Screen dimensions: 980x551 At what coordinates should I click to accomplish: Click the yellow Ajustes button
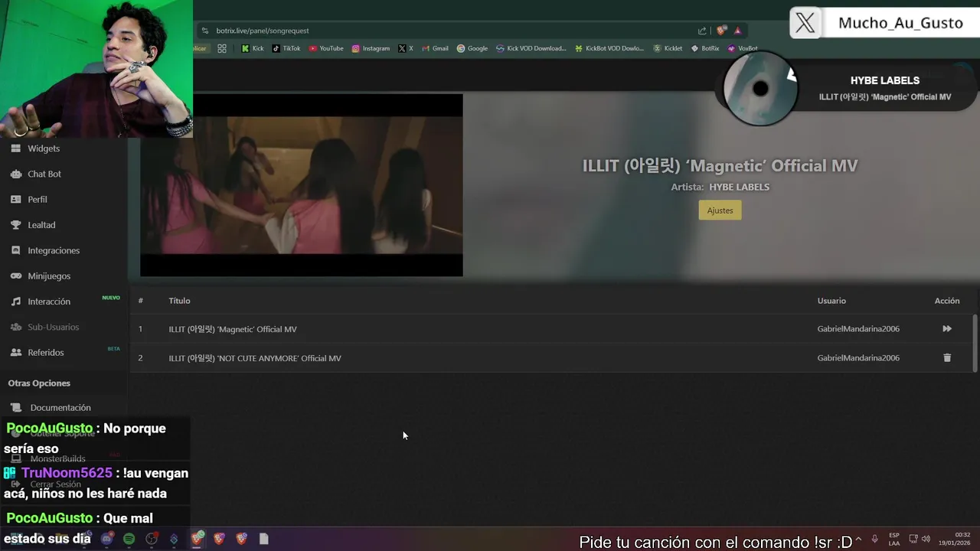point(720,210)
